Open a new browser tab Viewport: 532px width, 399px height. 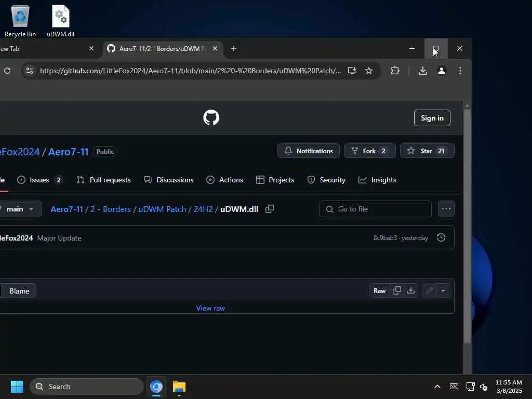233,48
